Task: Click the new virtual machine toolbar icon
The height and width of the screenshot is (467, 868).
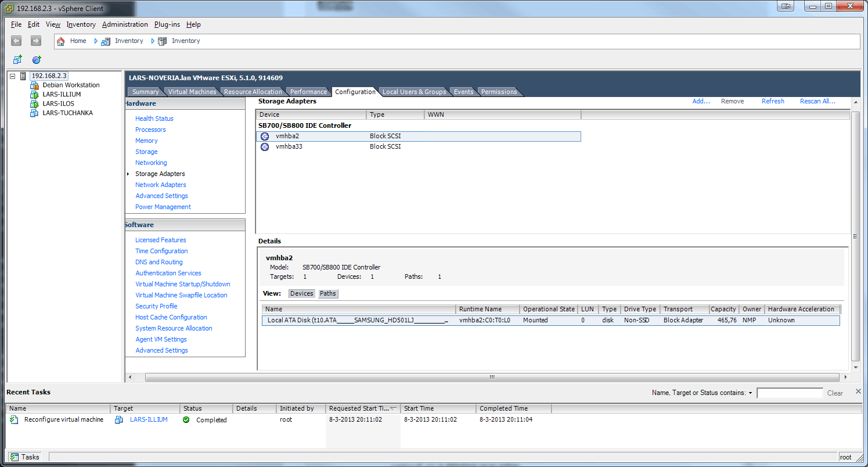Action: pyautogui.click(x=17, y=59)
